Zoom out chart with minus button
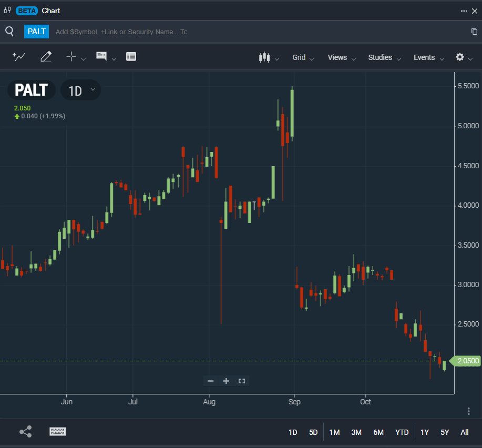 211,381
